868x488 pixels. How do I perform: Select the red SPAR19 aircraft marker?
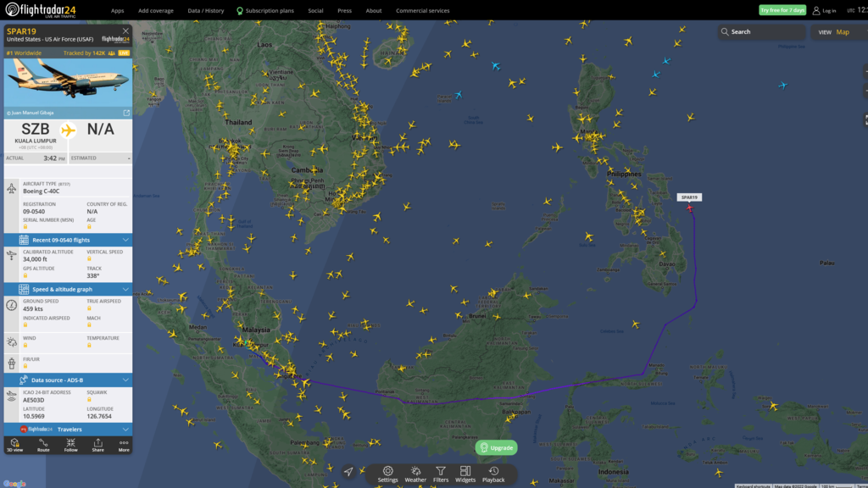tap(690, 208)
